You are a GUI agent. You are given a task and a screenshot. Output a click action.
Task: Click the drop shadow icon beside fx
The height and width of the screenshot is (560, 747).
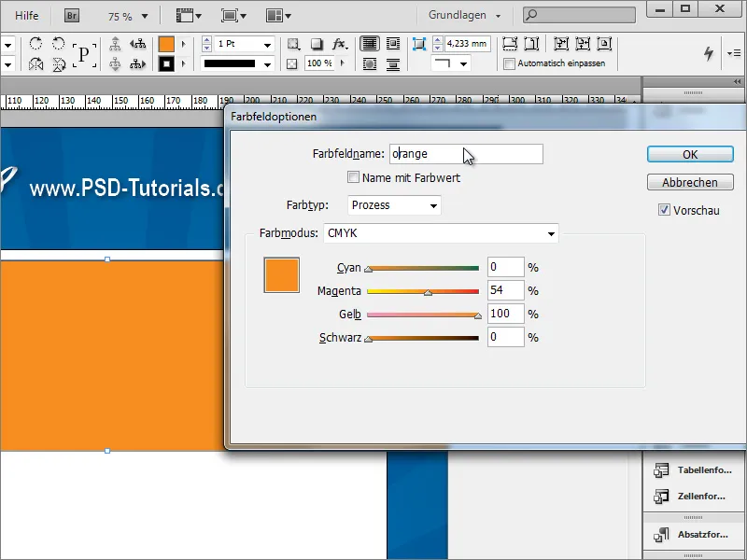pyautogui.click(x=317, y=45)
